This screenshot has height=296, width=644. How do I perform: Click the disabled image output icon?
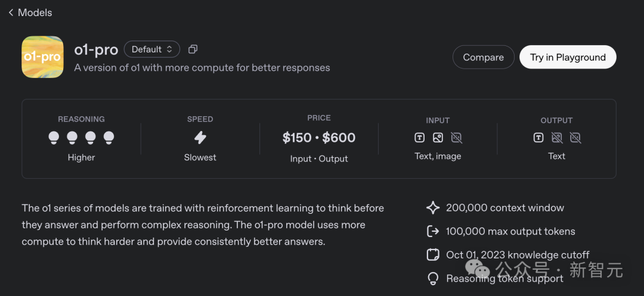pyautogui.click(x=557, y=138)
